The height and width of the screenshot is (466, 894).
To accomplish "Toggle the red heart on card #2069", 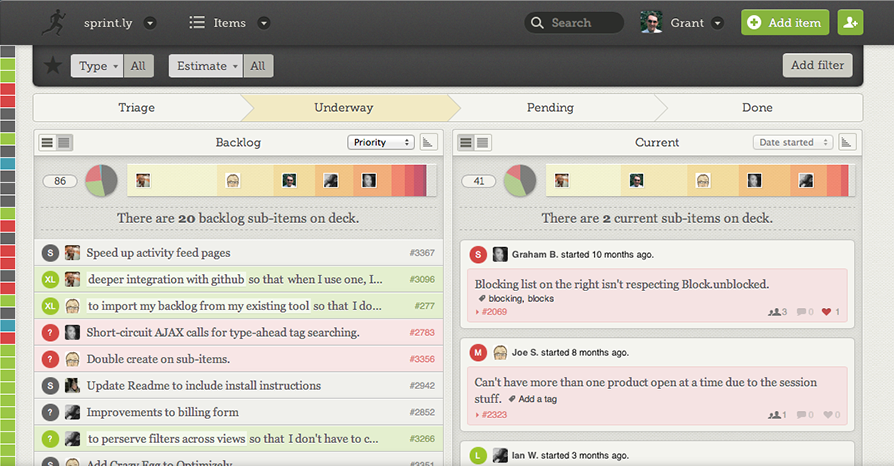I will pyautogui.click(x=827, y=312).
